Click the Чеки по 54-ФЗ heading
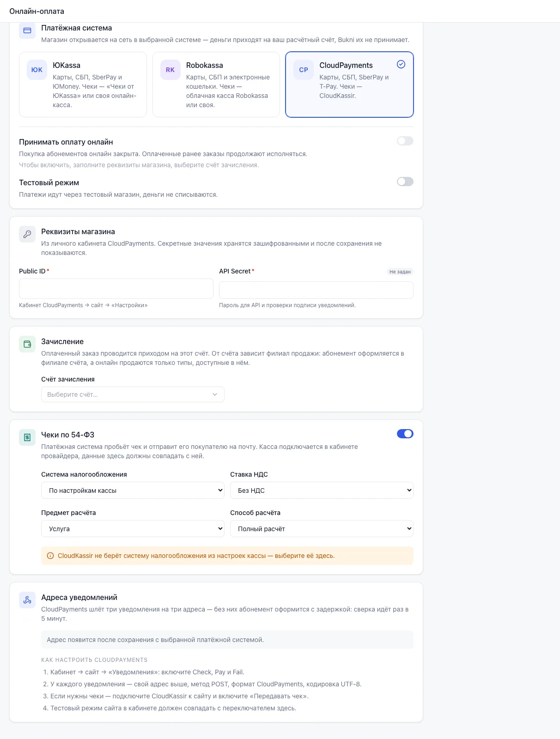Viewport: 560px width, 739px height. [68, 435]
